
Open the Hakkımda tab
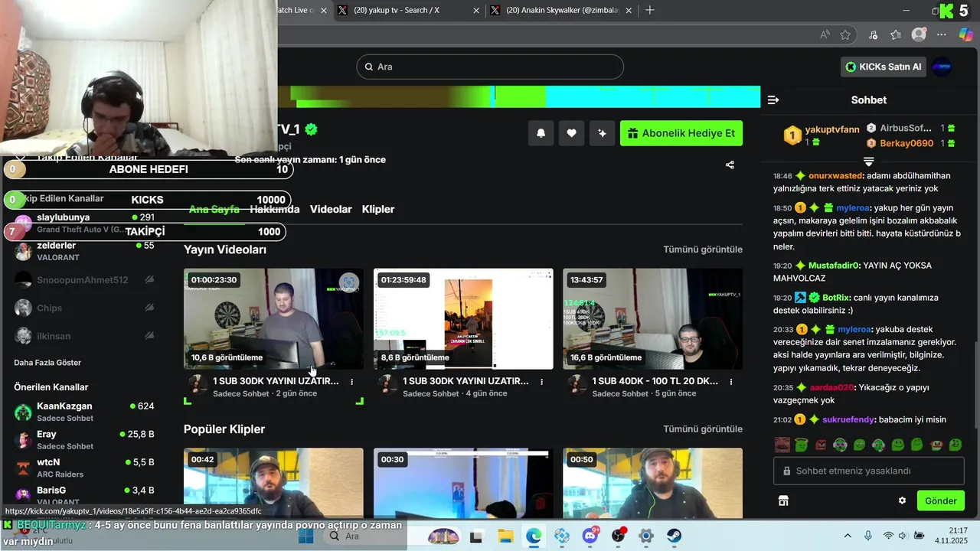[x=275, y=209]
